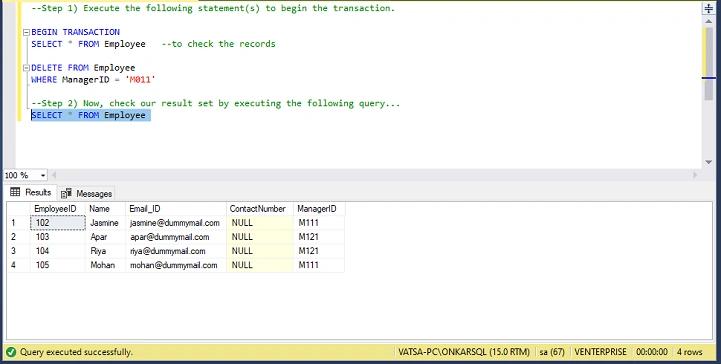Click the VATSA-PC\ONKARSQL server status entry
Image resolution: width=721 pixels, height=364 pixels.
464,352
